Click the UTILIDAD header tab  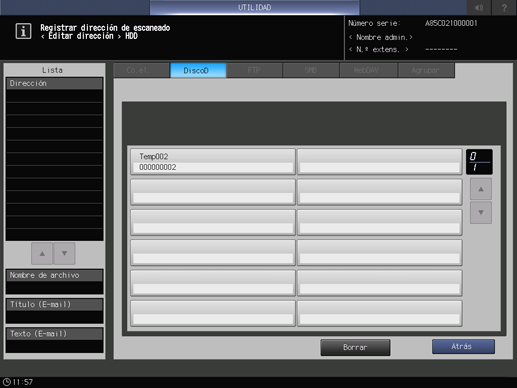click(x=254, y=7)
